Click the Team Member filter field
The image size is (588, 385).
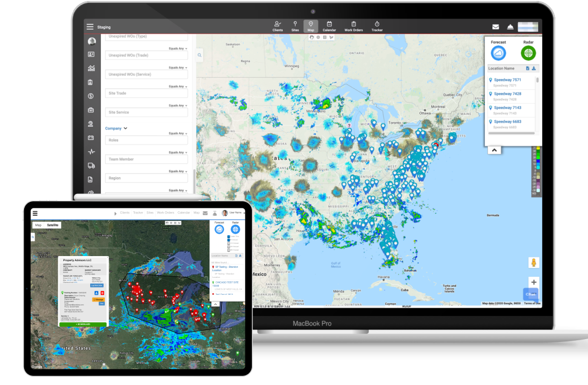[146, 159]
